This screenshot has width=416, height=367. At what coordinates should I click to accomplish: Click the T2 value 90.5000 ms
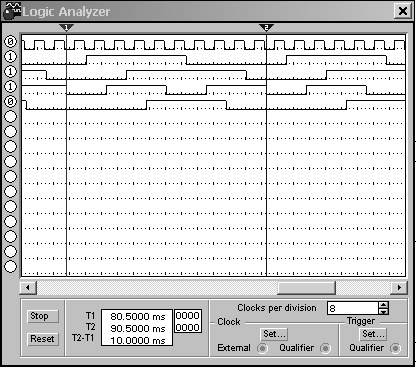pos(138,328)
